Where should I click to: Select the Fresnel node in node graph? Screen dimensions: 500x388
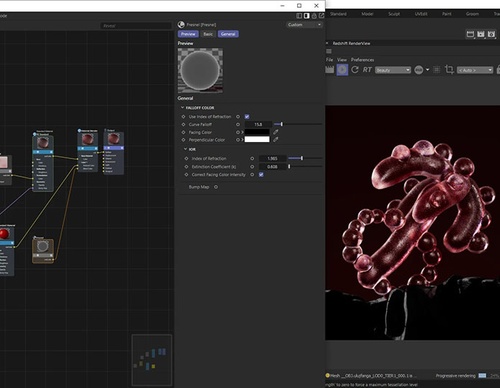click(43, 249)
